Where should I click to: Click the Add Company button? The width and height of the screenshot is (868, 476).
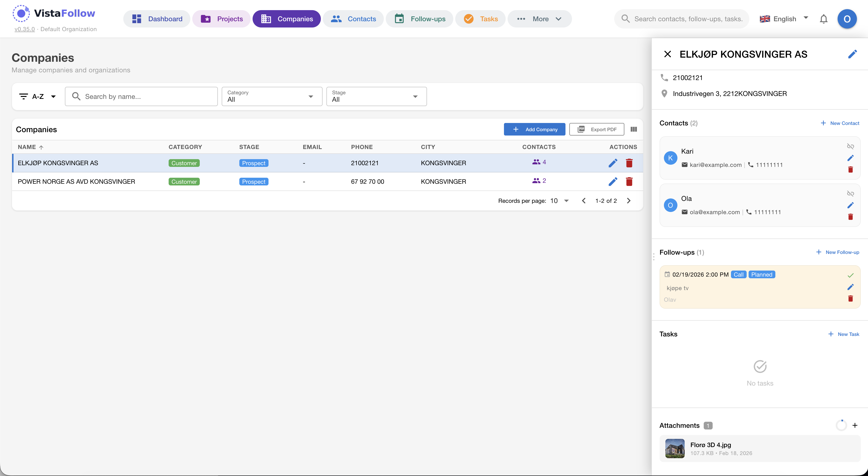[534, 129]
